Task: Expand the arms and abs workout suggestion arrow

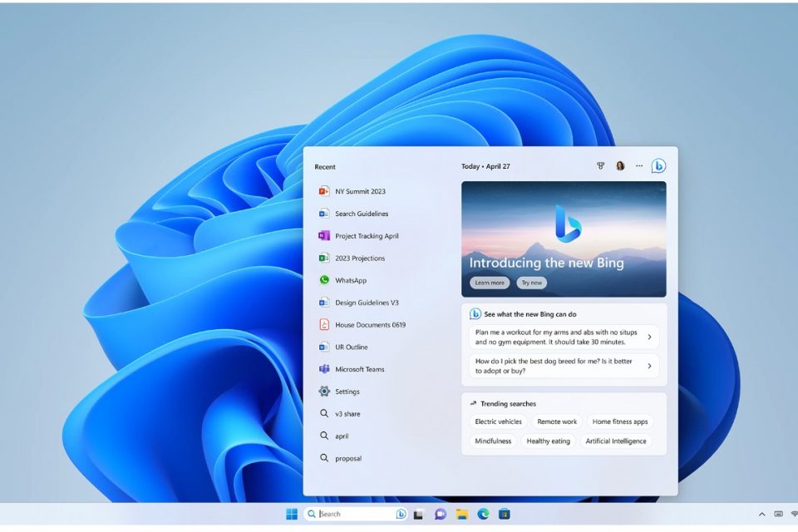Action: [649, 337]
